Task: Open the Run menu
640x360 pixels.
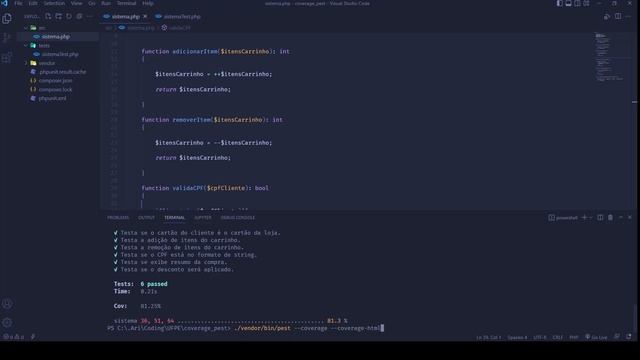Action: pyautogui.click(x=106, y=3)
